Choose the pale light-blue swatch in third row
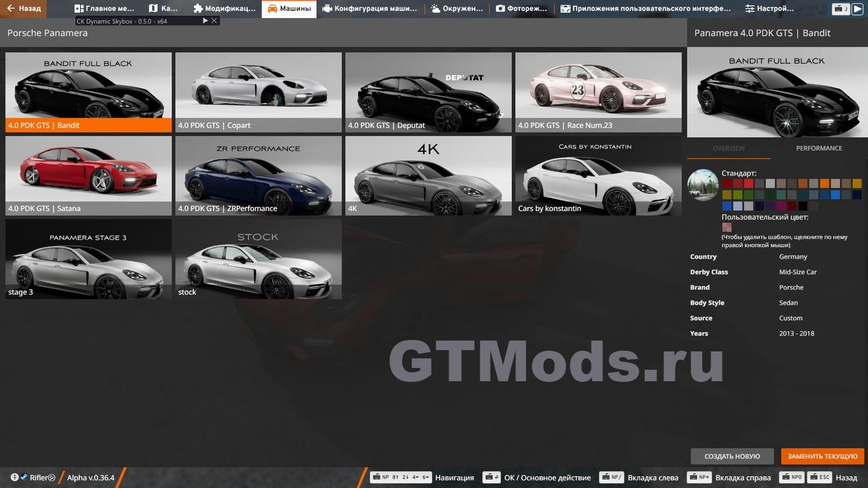868x488 pixels. (738, 206)
